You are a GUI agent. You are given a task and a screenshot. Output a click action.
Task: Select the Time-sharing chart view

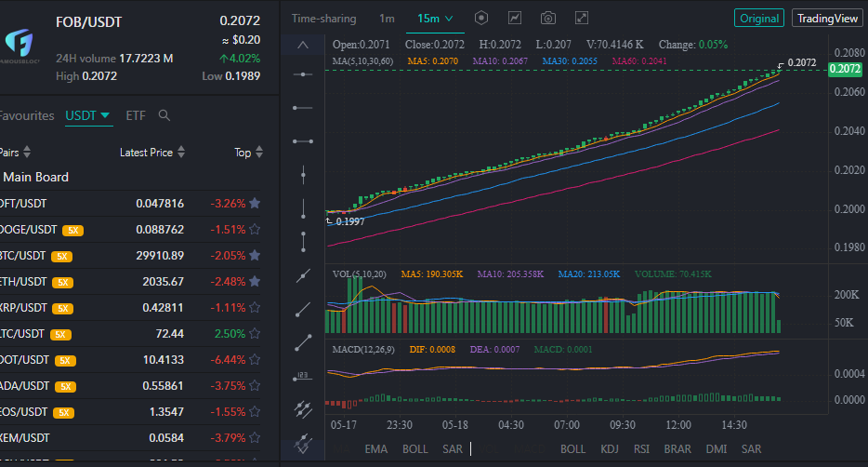[323, 19]
